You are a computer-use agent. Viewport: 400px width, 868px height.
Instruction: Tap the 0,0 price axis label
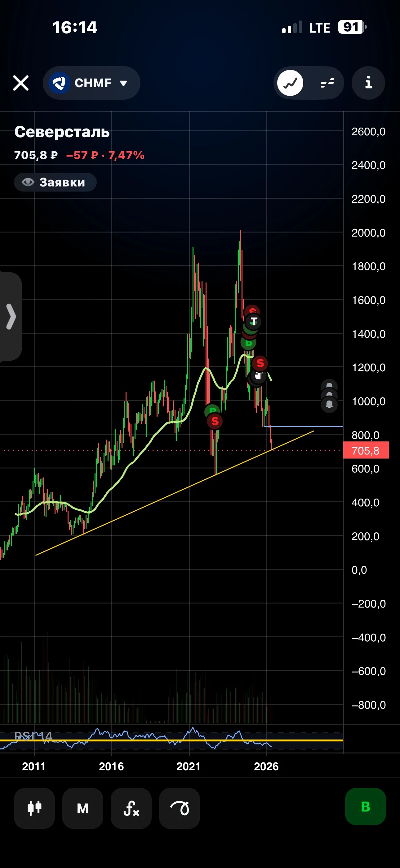359,570
